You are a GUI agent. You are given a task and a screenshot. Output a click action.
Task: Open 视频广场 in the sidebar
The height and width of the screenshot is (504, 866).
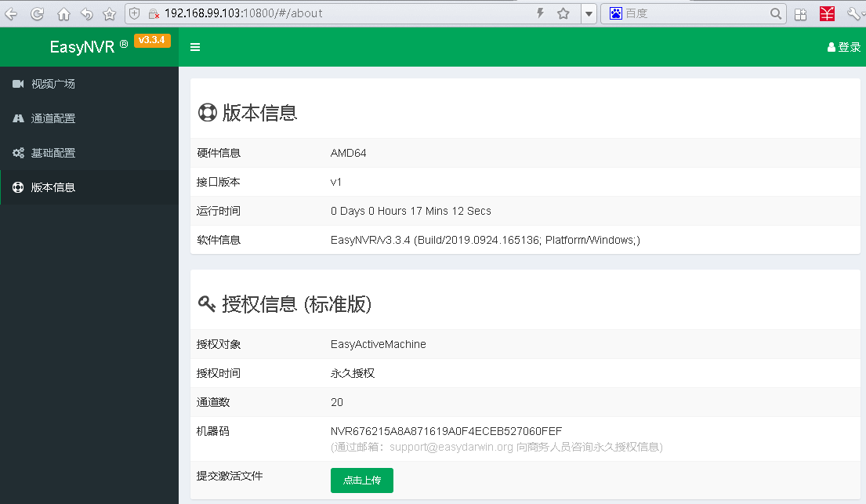point(89,83)
